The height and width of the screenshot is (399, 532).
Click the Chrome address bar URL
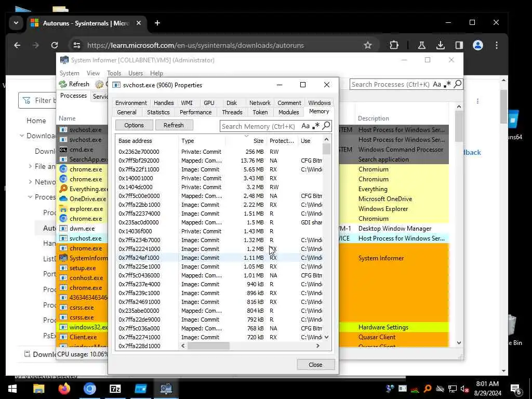click(x=196, y=46)
